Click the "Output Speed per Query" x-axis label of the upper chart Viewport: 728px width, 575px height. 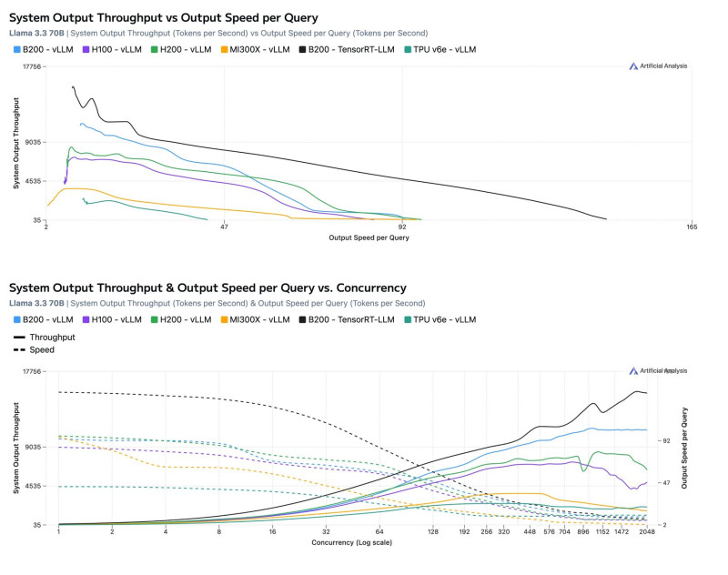pyautogui.click(x=369, y=237)
